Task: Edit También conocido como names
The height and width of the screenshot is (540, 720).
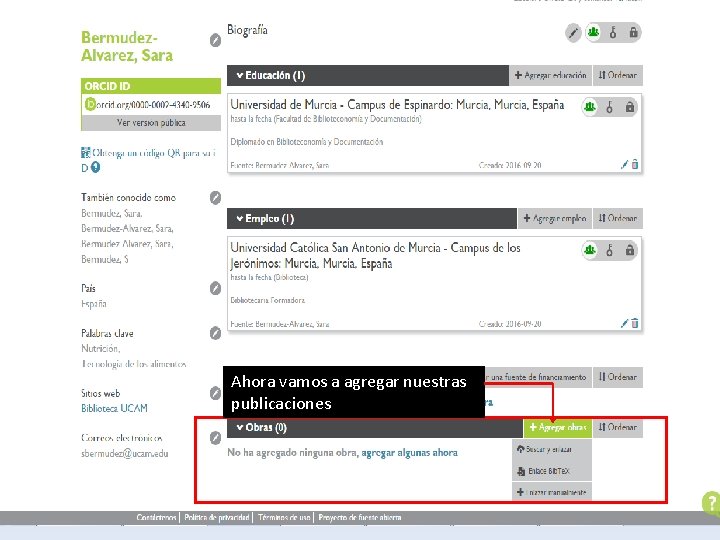Action: pyautogui.click(x=215, y=198)
